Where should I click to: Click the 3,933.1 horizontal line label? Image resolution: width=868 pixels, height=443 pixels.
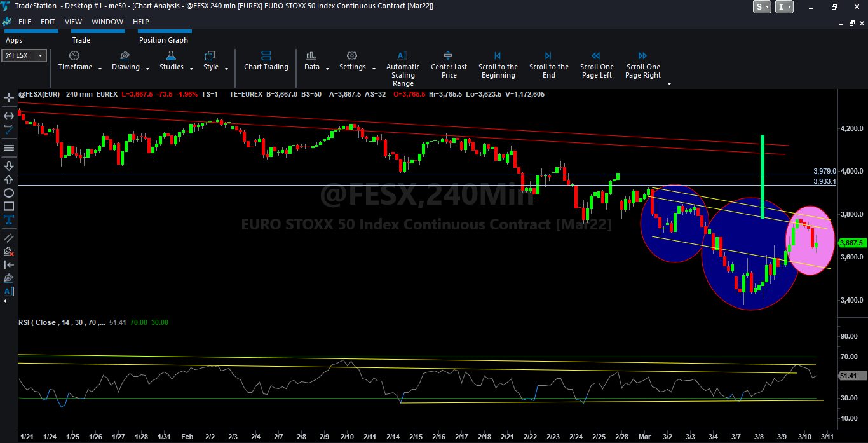(824, 181)
